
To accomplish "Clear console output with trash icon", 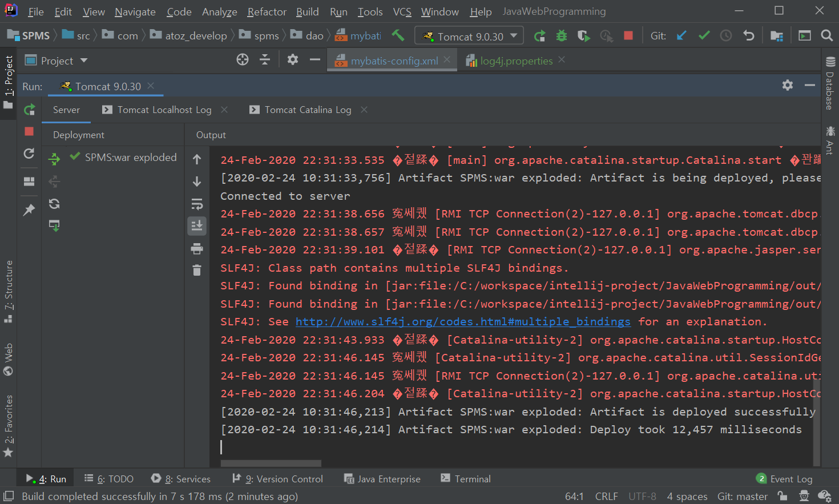I will pos(197,270).
